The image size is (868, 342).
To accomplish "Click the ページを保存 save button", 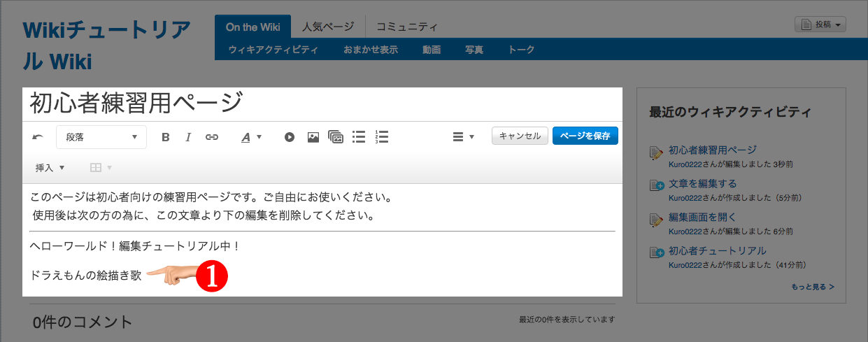I will [585, 136].
